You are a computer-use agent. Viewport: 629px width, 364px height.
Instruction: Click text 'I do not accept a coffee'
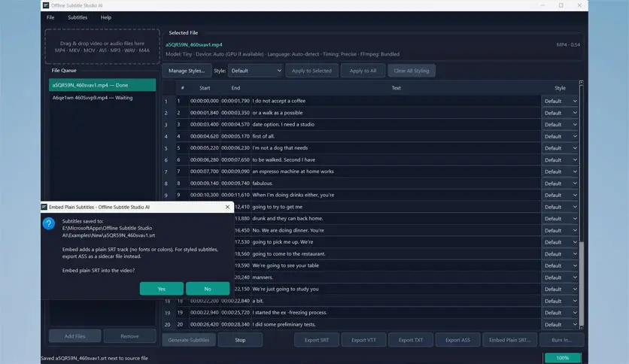coord(279,101)
